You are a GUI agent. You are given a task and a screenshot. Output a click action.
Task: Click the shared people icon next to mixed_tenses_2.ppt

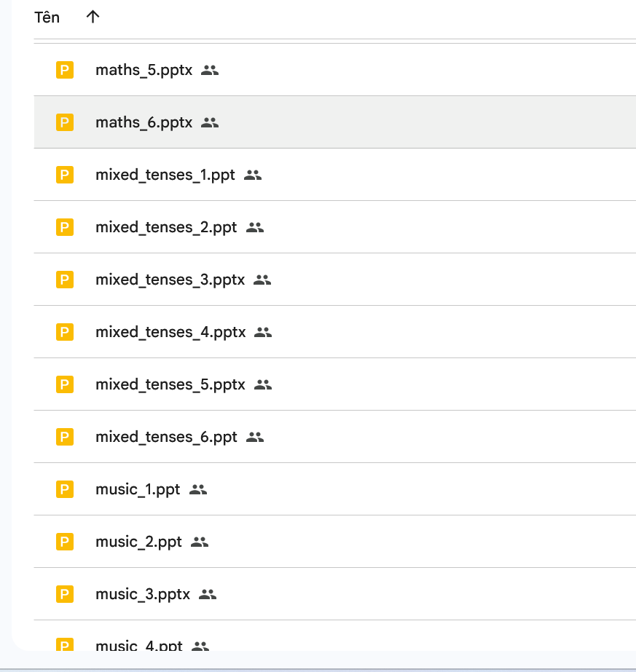point(254,227)
